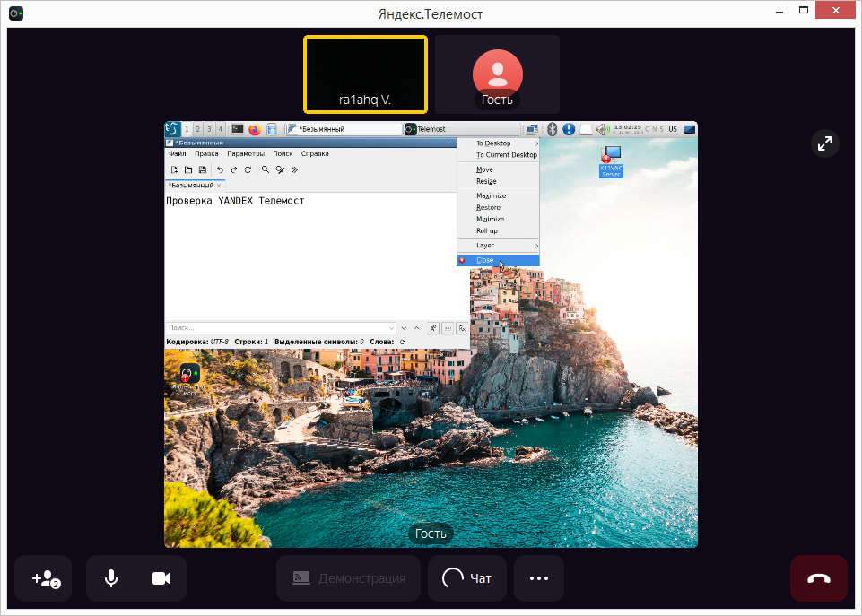Open the Параметры menu in the editor
Screen dimensions: 862x616
[x=245, y=154]
